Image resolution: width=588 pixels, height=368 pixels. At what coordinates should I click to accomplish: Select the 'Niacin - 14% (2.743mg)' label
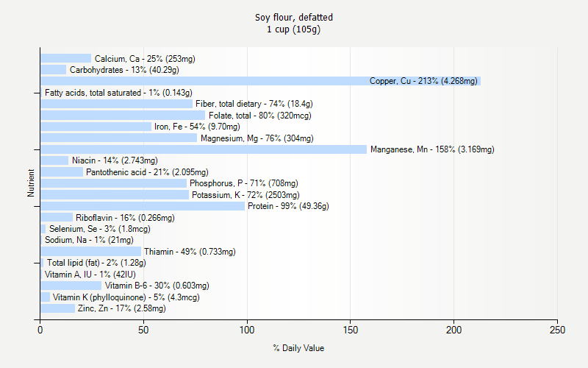pos(115,160)
